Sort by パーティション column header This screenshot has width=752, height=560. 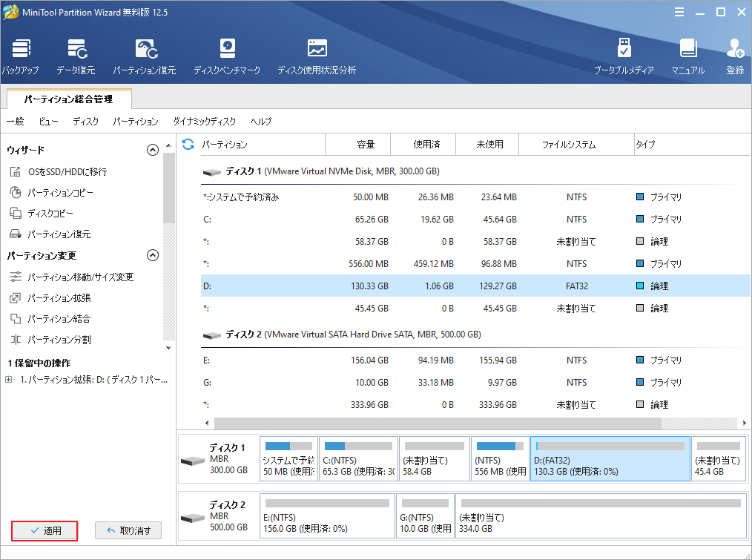coord(261,145)
